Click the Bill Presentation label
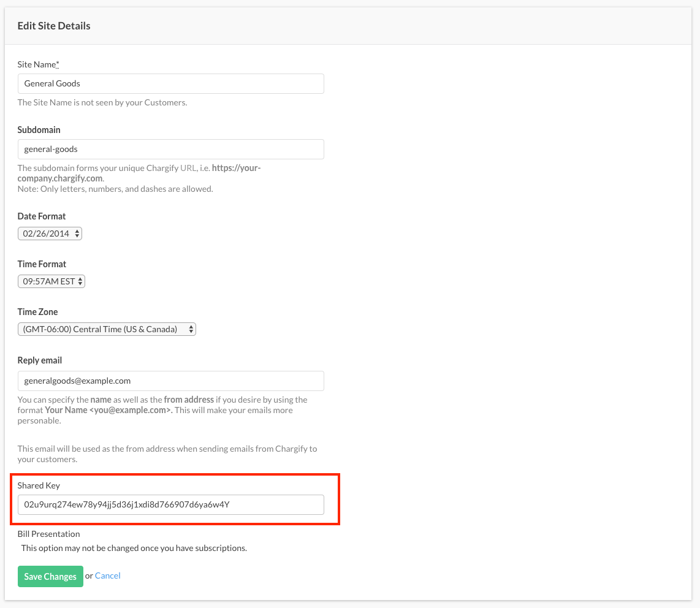700x608 pixels. pos(48,534)
